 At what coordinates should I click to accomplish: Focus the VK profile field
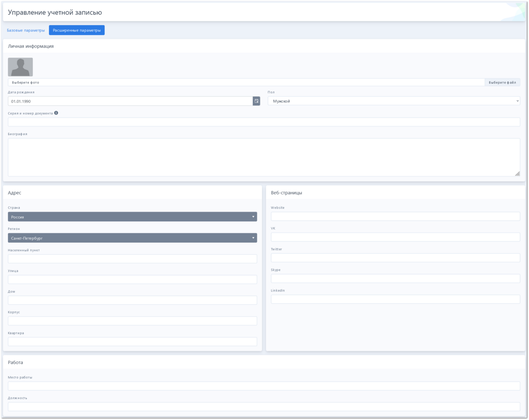(395, 237)
